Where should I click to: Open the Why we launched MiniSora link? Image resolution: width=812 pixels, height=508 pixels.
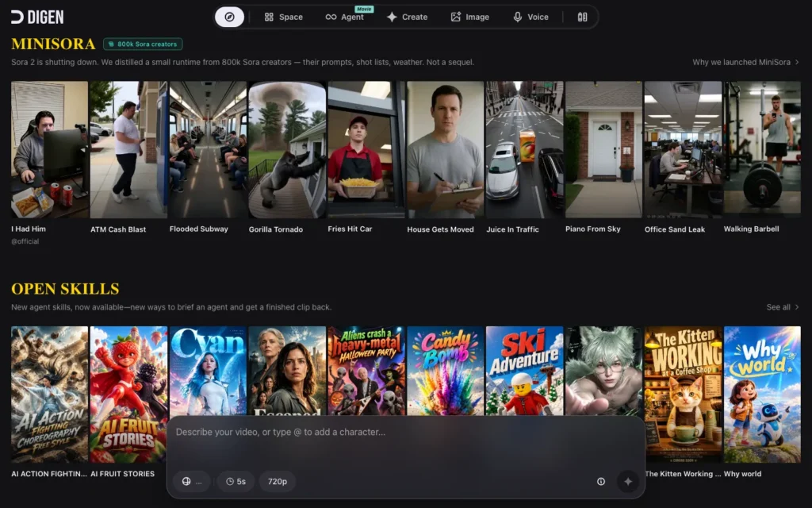(745, 62)
